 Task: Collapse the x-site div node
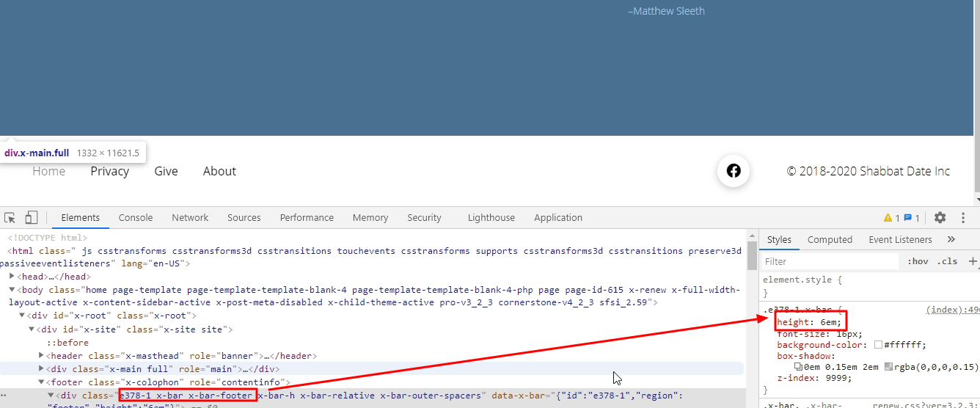(x=32, y=329)
